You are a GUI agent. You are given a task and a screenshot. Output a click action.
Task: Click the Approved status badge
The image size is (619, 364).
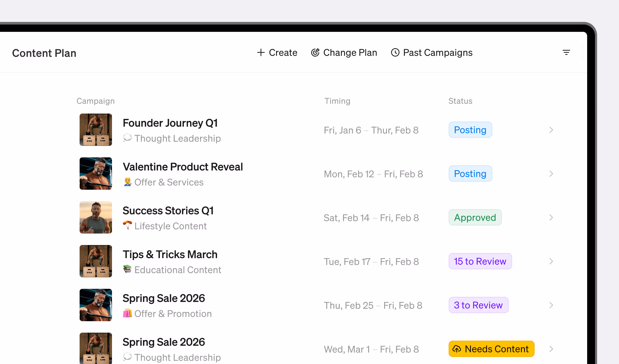point(475,217)
